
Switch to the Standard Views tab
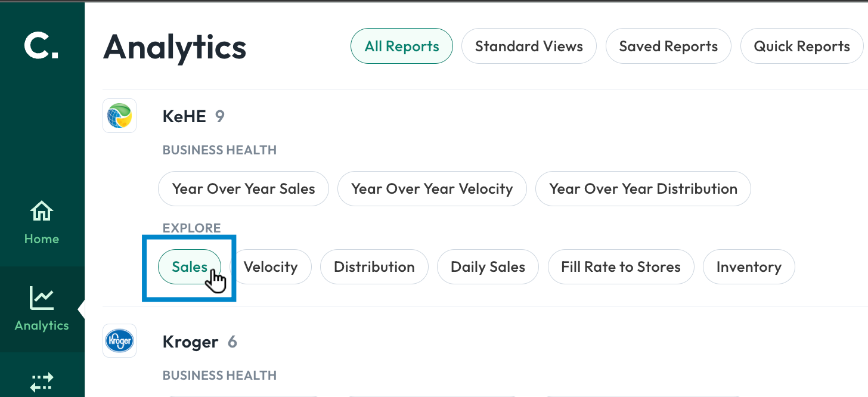529,46
